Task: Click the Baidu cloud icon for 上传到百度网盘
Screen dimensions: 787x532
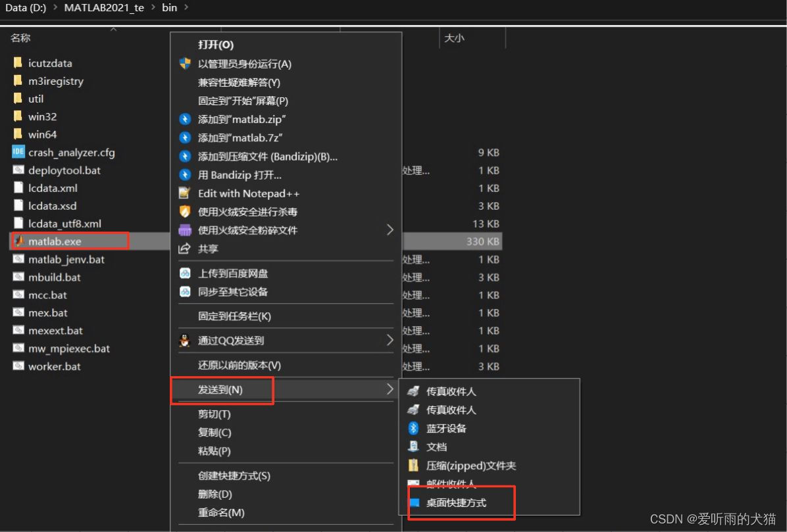Action: click(x=185, y=274)
